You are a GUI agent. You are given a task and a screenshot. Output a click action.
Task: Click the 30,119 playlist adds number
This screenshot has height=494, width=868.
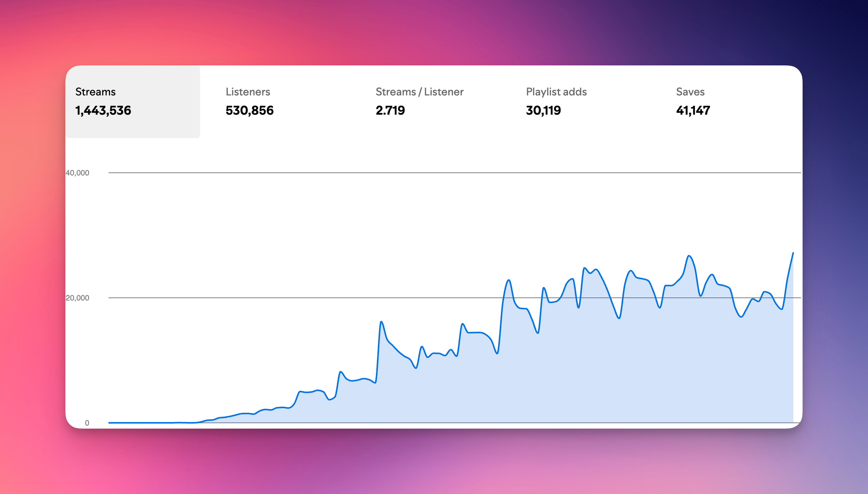point(543,111)
